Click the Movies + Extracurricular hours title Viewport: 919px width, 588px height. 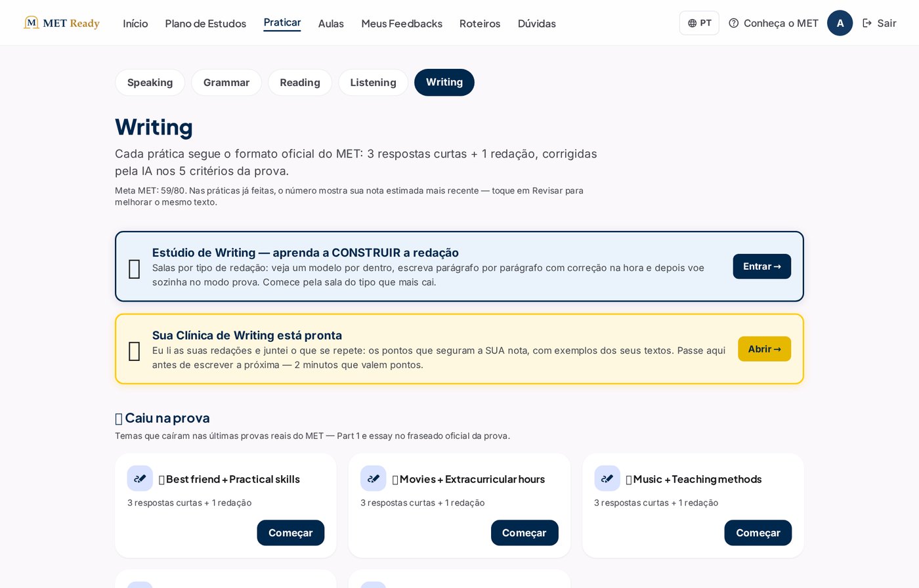pyautogui.click(x=469, y=479)
